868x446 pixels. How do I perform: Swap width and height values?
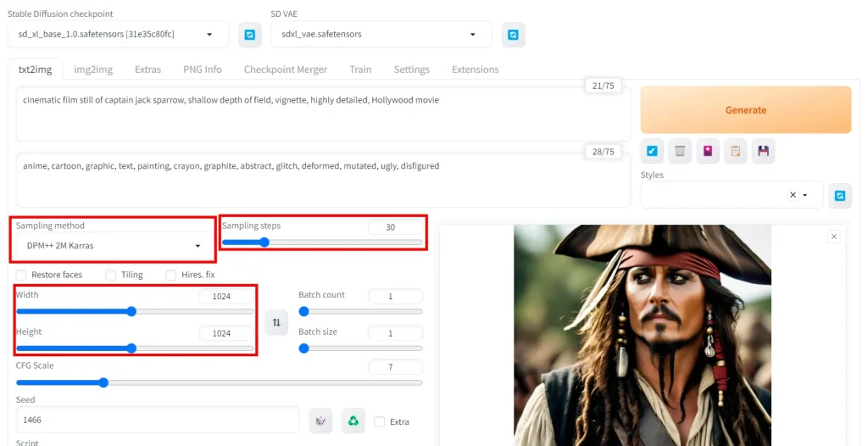(x=275, y=322)
